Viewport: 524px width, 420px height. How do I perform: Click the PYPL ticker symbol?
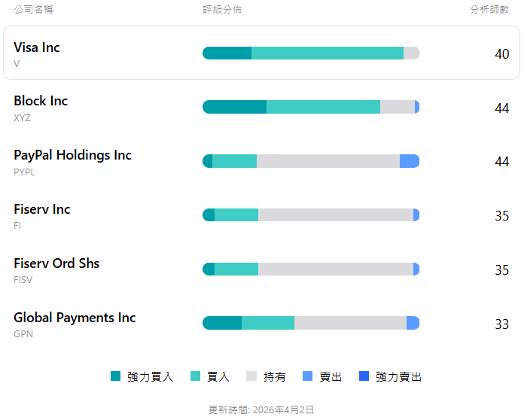[24, 172]
